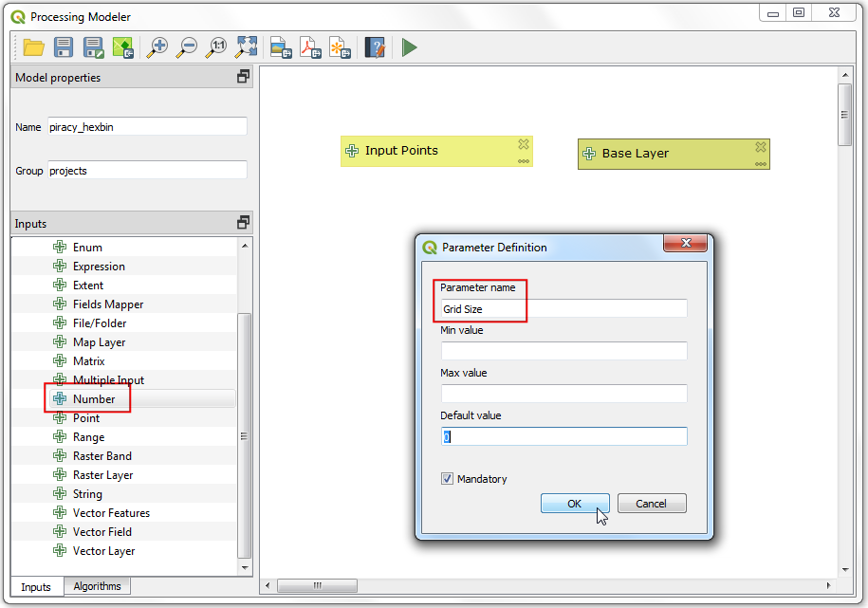The width and height of the screenshot is (868, 608).
Task: Delete the Input Points node
Action: [x=523, y=144]
